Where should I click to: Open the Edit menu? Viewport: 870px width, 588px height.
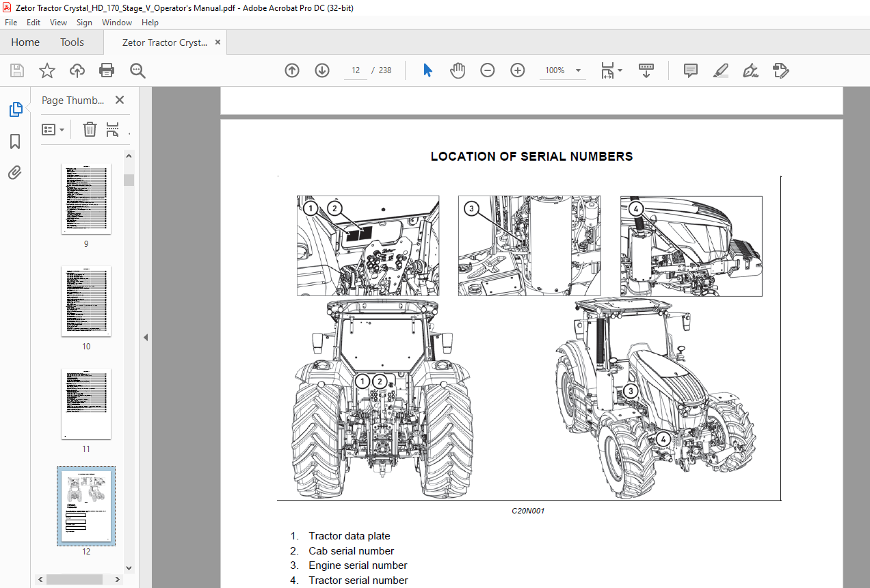click(34, 23)
